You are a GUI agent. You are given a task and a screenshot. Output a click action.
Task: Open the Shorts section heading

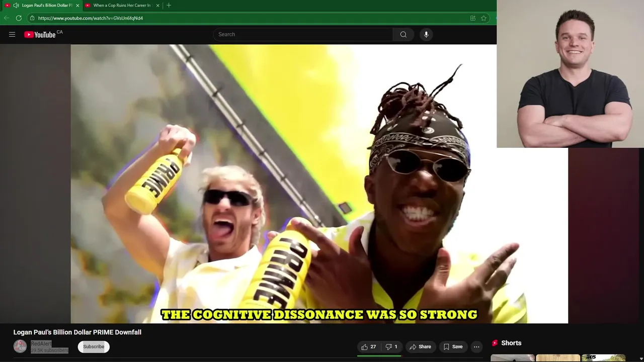[511, 343]
